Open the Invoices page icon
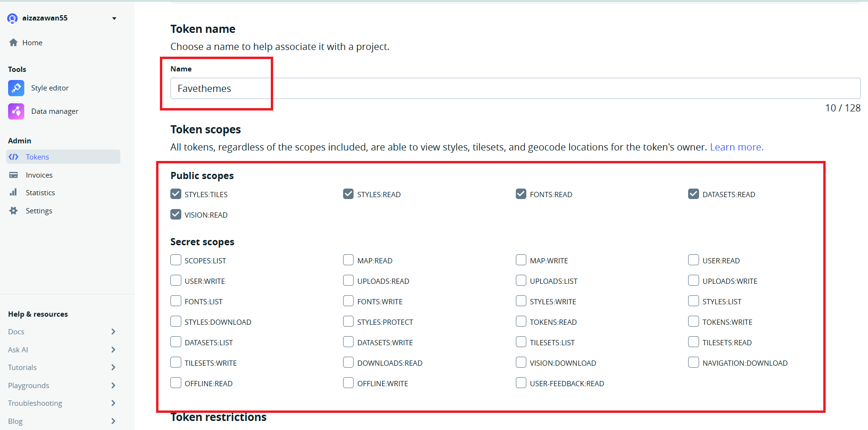The height and width of the screenshot is (430, 868). pyautogui.click(x=14, y=175)
